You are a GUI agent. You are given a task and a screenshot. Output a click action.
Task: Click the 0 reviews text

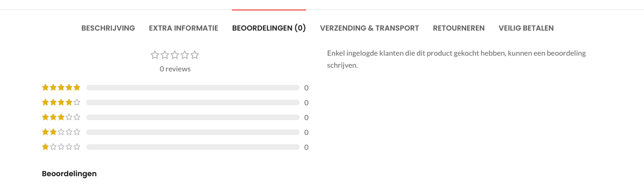[175, 69]
